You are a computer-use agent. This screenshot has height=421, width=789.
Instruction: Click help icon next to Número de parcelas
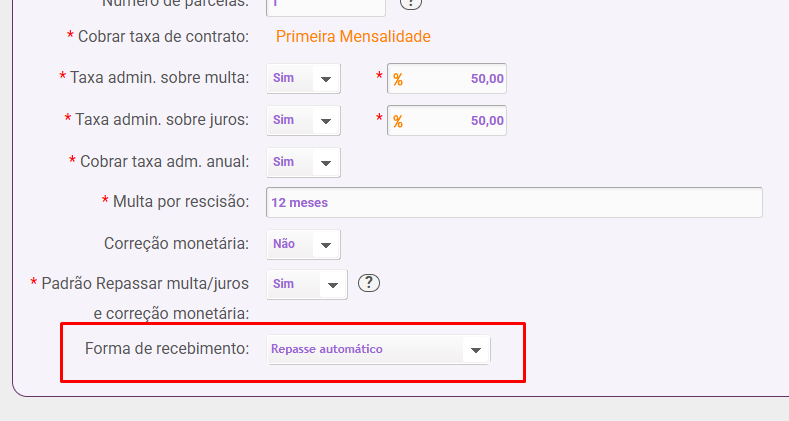(x=409, y=3)
